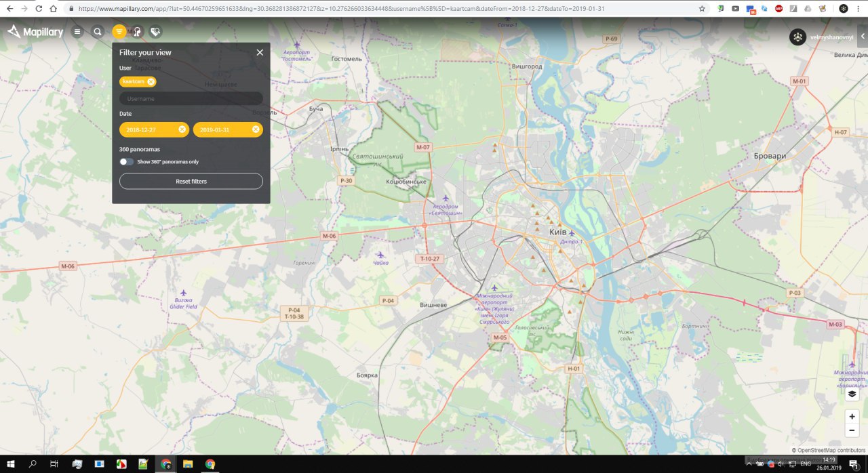Go to browser home page
Viewport: 868px width, 473px height.
pos(53,8)
